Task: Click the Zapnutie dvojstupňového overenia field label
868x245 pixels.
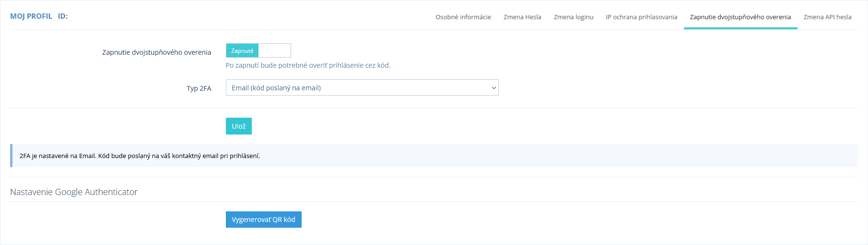Action: click(156, 52)
